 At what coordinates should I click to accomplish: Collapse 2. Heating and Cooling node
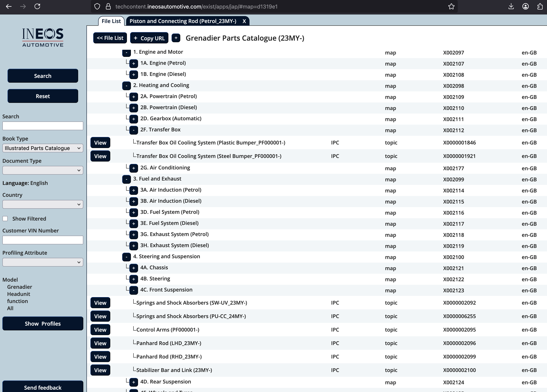click(126, 86)
